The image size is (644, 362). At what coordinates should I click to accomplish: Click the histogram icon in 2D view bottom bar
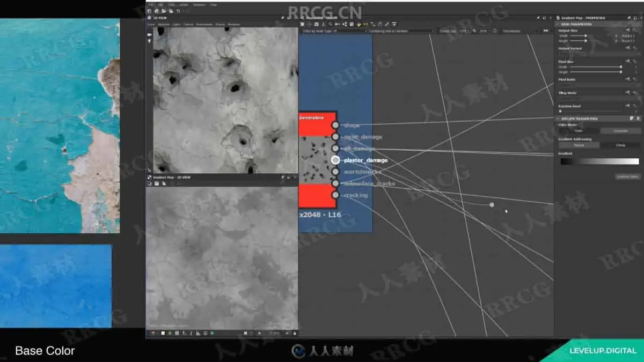pos(197,333)
